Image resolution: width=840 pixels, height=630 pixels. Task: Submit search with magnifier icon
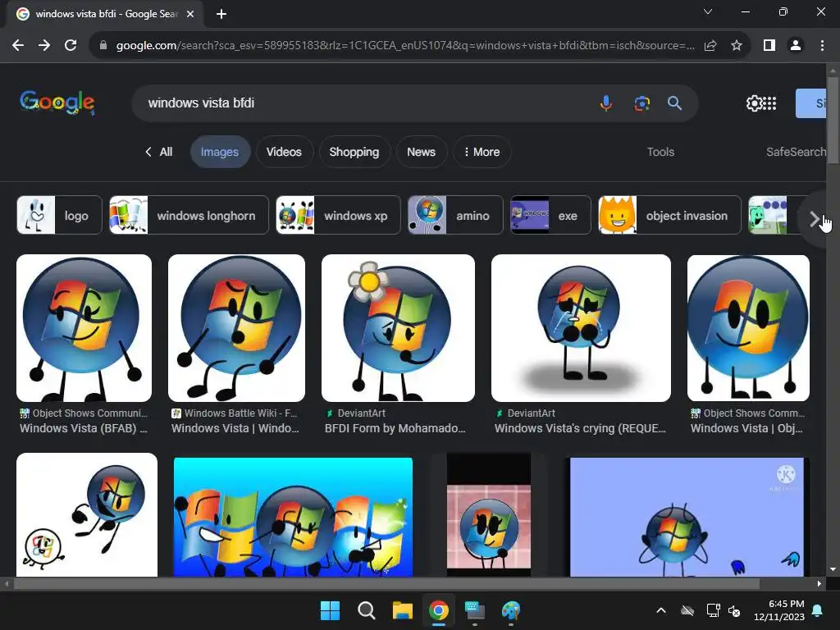pyautogui.click(x=674, y=103)
